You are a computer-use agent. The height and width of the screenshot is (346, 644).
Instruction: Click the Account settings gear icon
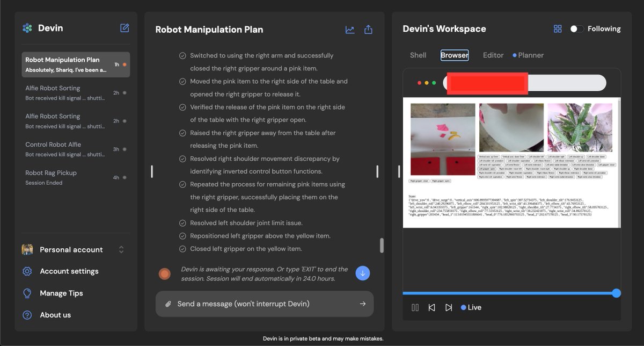point(27,271)
